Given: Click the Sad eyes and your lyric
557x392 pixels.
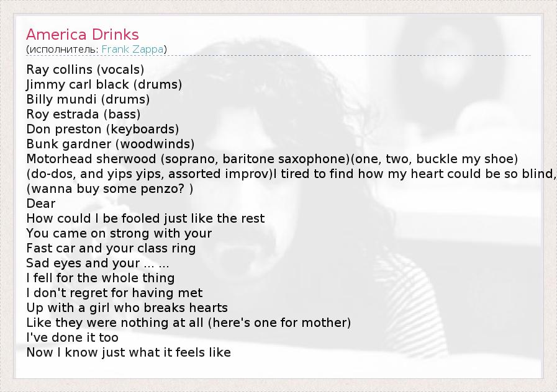Looking at the screenshot, I should point(97,263).
